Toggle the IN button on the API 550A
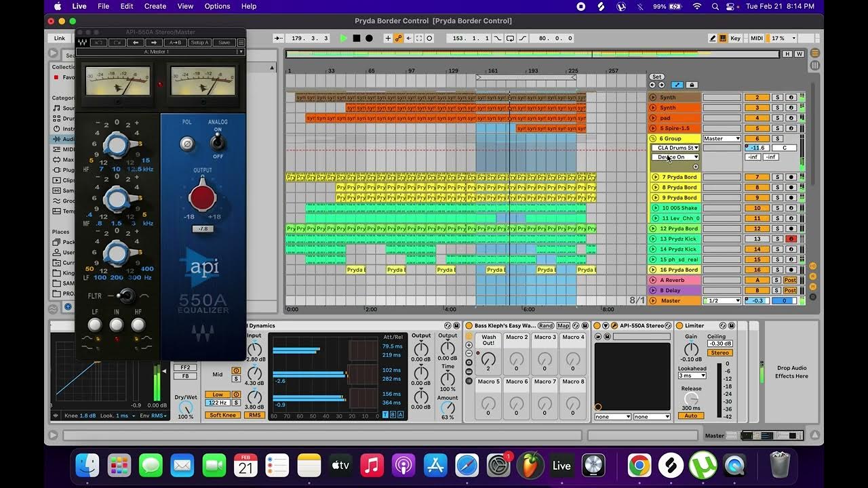The height and width of the screenshot is (488, 868). click(116, 325)
